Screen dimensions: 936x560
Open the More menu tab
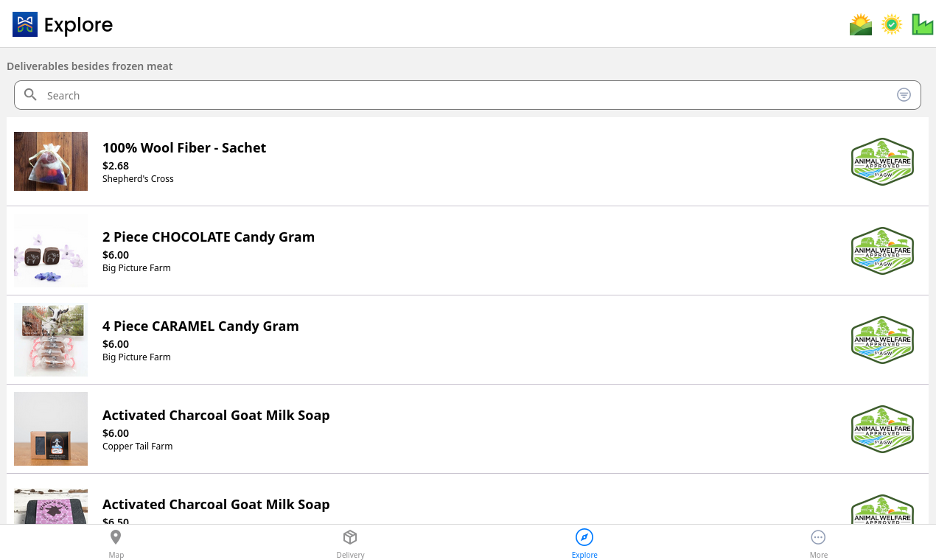(x=818, y=544)
